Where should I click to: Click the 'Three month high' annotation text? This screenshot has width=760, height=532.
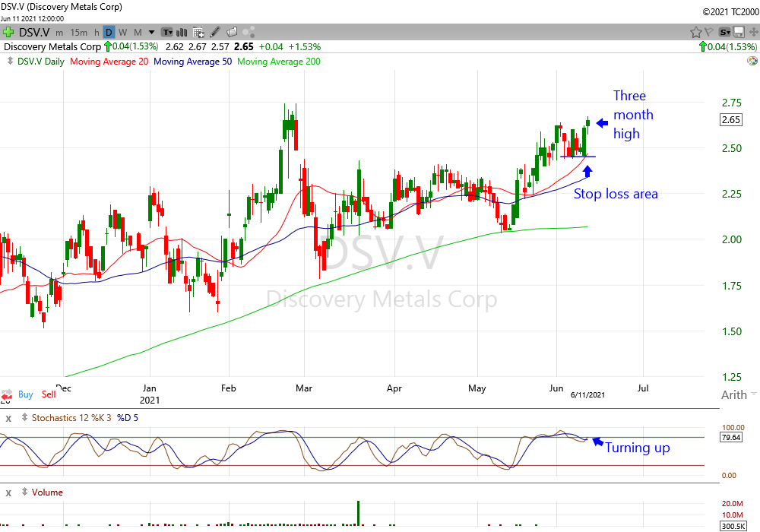[633, 115]
